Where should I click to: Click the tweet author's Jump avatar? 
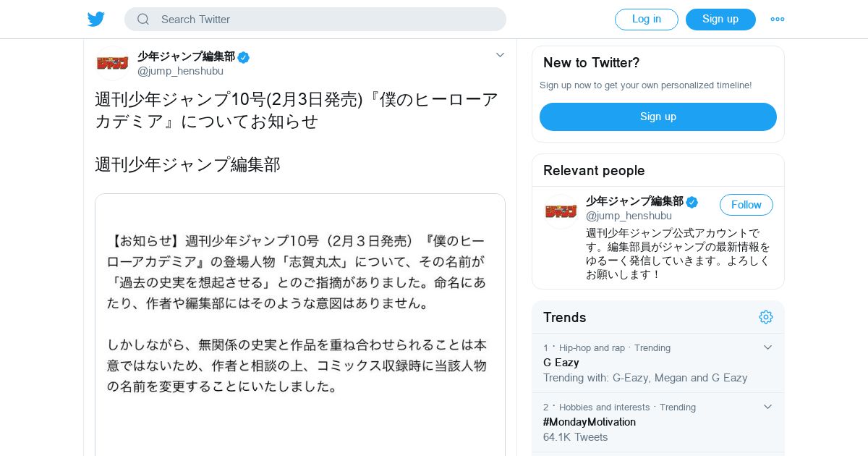[113, 63]
